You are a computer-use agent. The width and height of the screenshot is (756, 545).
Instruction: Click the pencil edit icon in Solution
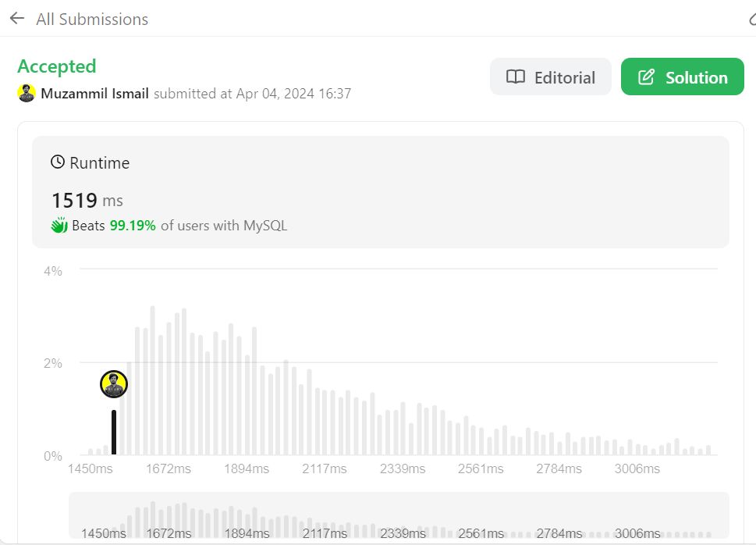646,77
